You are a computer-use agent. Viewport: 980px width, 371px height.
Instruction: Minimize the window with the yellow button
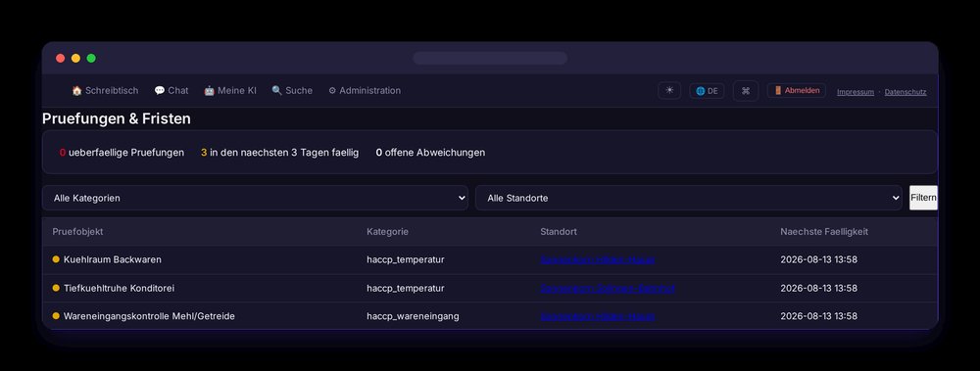tap(75, 58)
